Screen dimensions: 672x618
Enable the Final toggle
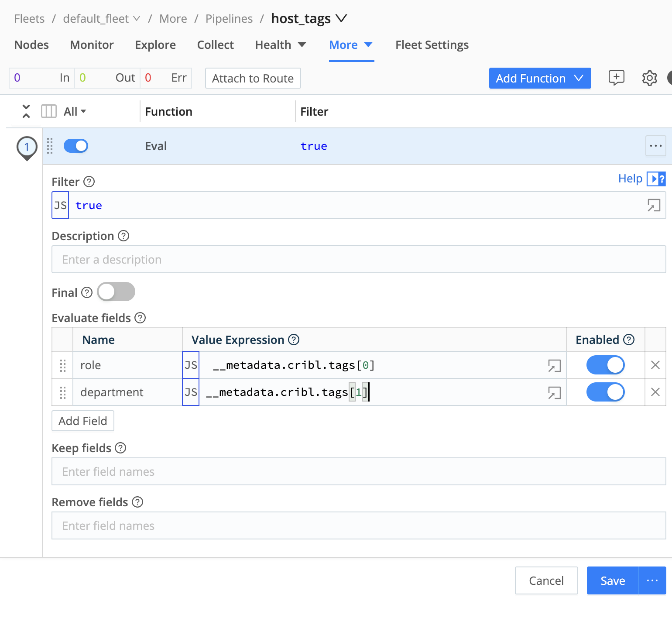coord(116,292)
